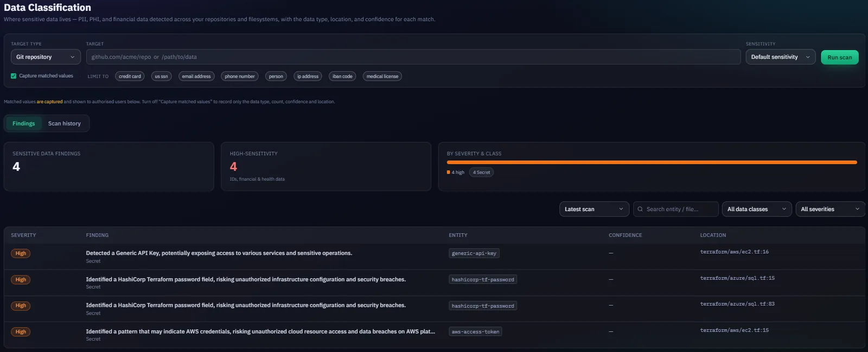Click hashicorp-tf-password tag in sql.tf:15 row

click(x=483, y=280)
